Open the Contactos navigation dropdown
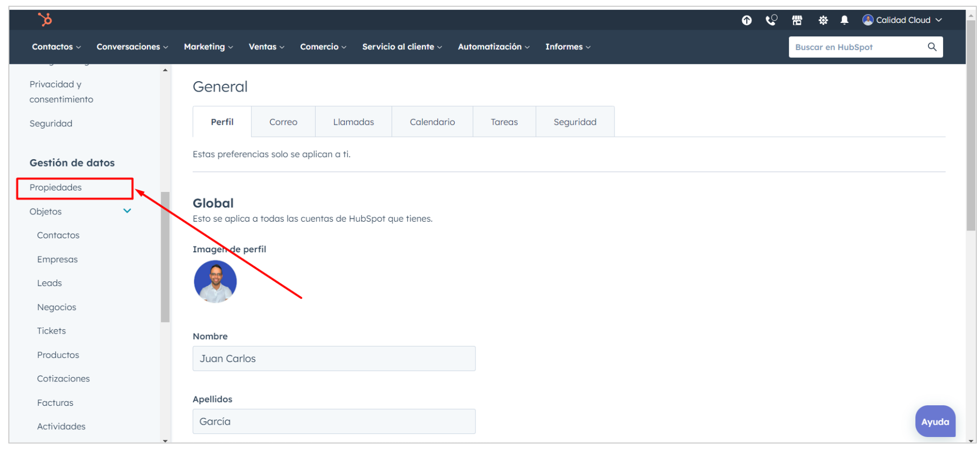Viewport: 980px width, 449px height. (x=56, y=47)
